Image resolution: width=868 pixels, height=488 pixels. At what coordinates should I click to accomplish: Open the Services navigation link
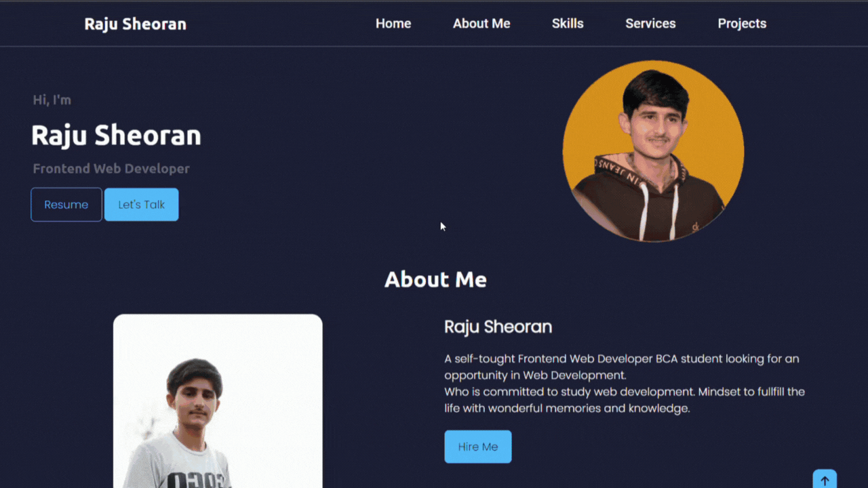650,24
